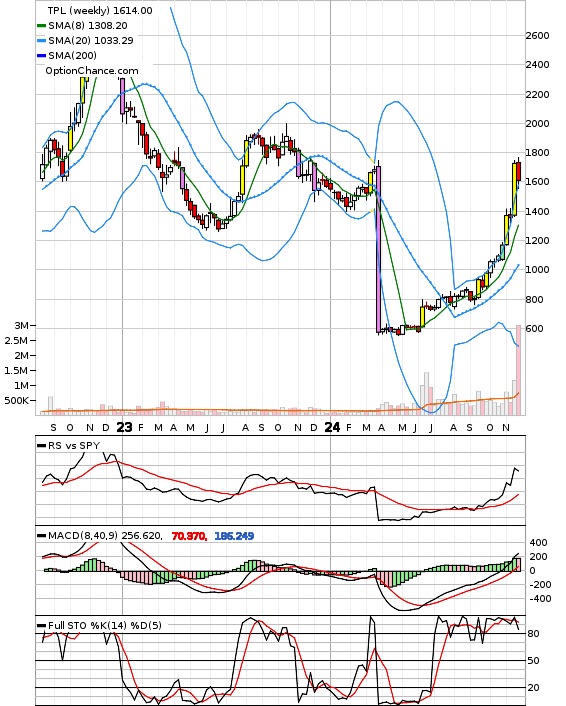Click the bold 23 year marker

tap(124, 427)
